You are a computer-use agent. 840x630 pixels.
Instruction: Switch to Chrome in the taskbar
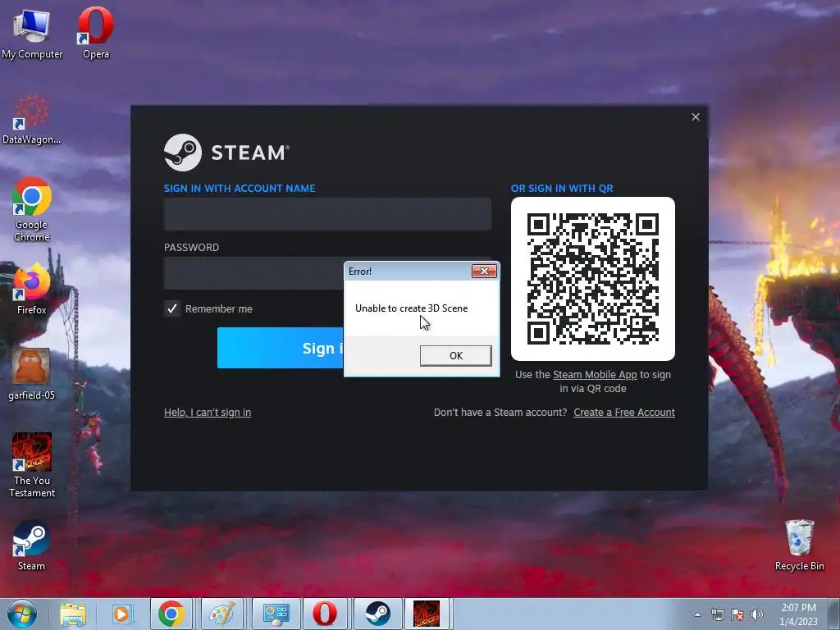[171, 614]
